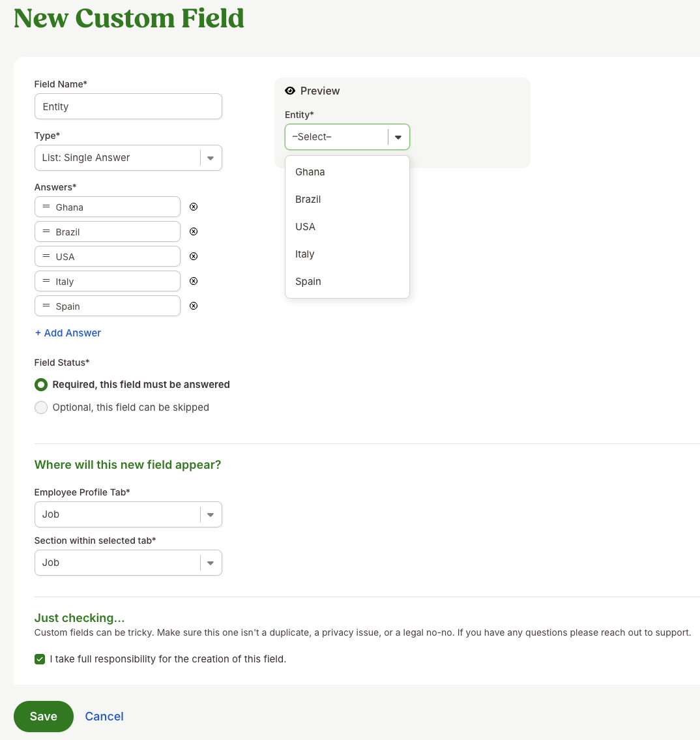Choose Spain from the Entity preview list
This screenshot has height=740, width=700.
click(x=308, y=281)
